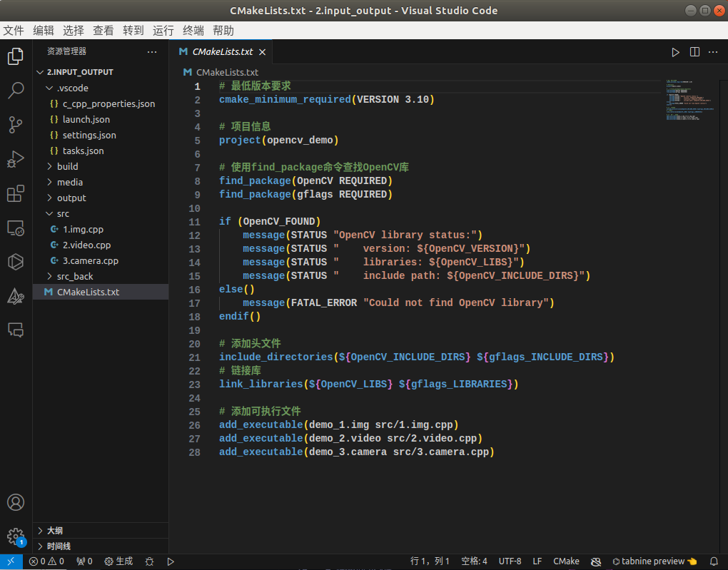Viewport: 728px width, 570px height.
Task: Expand the media folder
Action: (69, 182)
